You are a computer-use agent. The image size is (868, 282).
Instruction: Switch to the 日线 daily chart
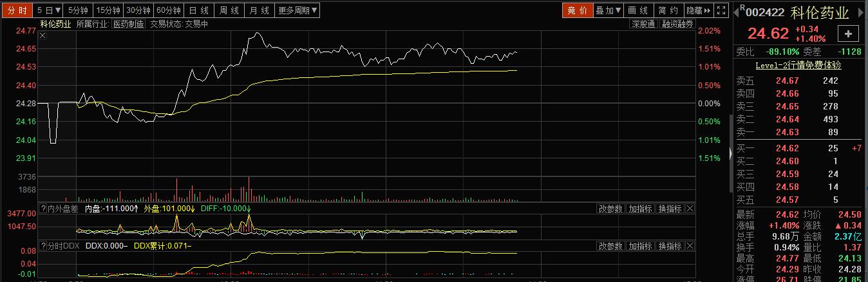(x=199, y=10)
